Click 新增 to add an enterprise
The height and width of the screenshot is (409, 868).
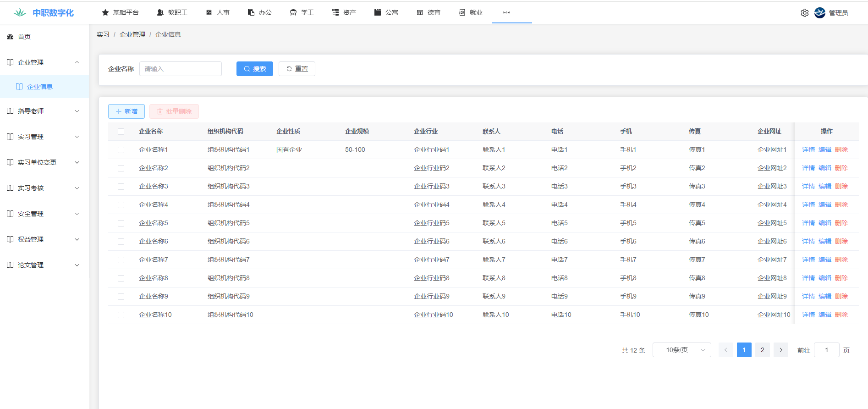click(x=126, y=111)
